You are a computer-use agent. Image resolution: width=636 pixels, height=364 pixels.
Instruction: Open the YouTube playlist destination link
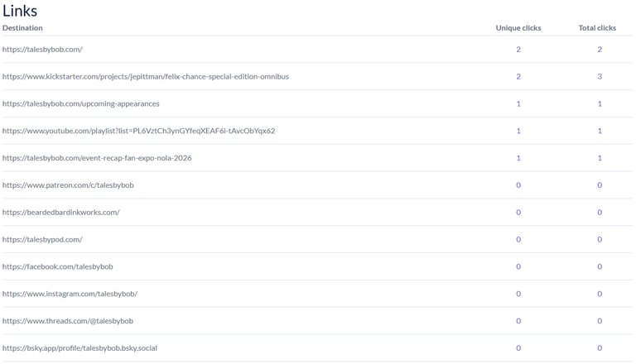139,131
